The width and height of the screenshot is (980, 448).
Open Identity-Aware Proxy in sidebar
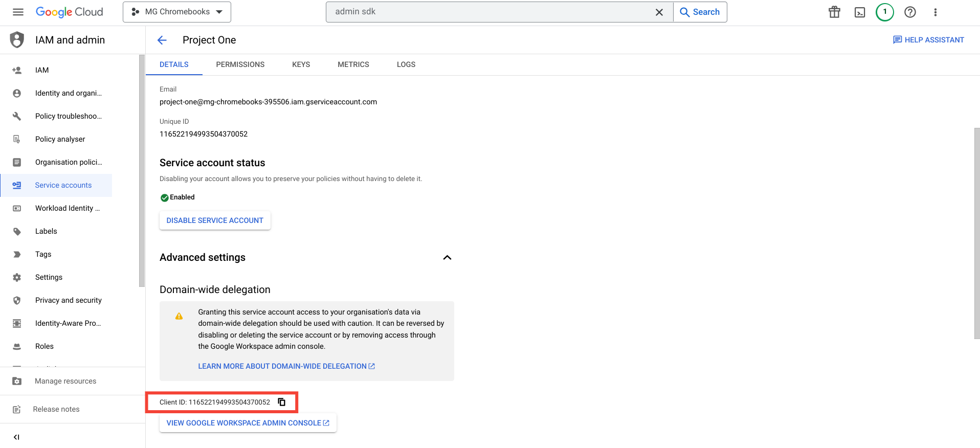(56, 323)
